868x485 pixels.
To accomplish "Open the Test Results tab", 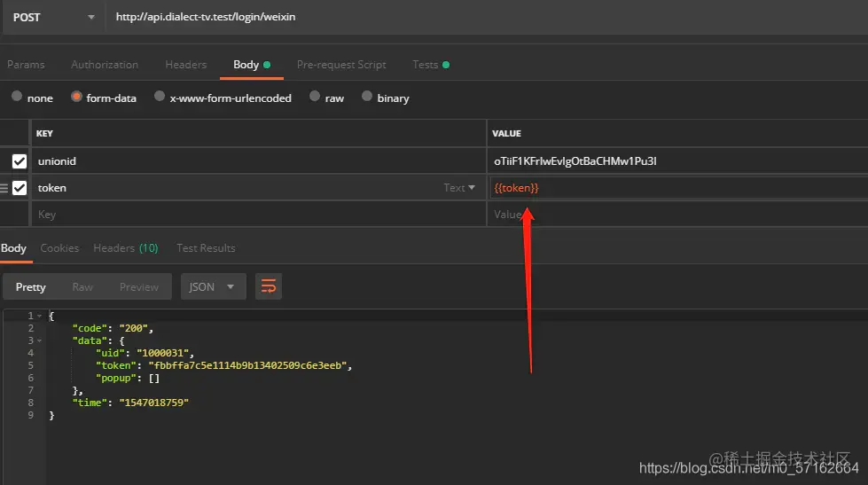I will click(x=206, y=248).
